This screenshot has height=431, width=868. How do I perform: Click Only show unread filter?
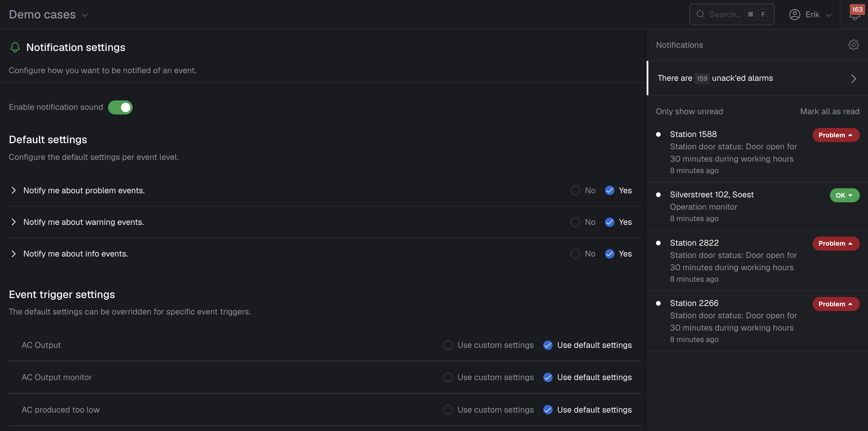click(689, 111)
